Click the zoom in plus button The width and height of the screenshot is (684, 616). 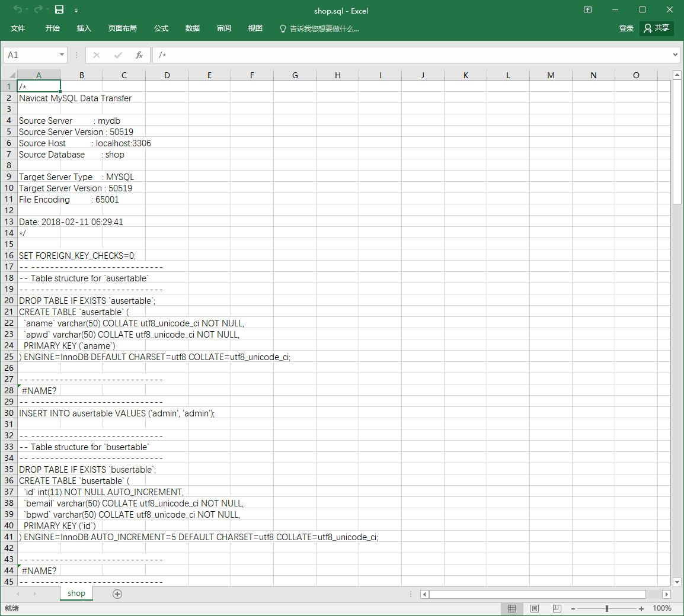point(641,608)
